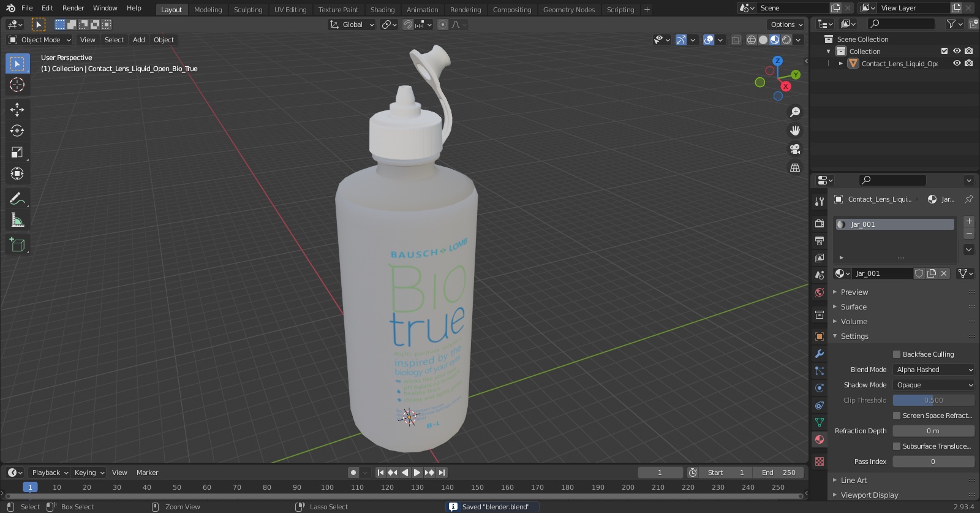
Task: Open the File menu
Action: point(27,8)
